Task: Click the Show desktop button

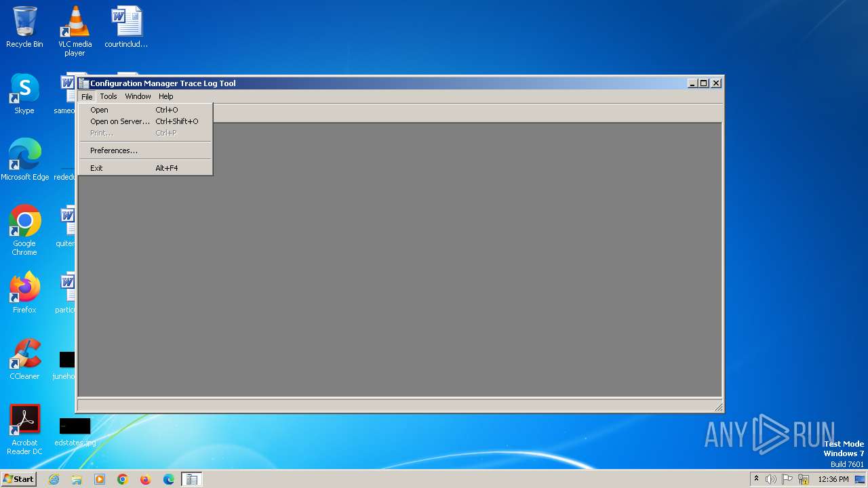Action: click(861, 479)
